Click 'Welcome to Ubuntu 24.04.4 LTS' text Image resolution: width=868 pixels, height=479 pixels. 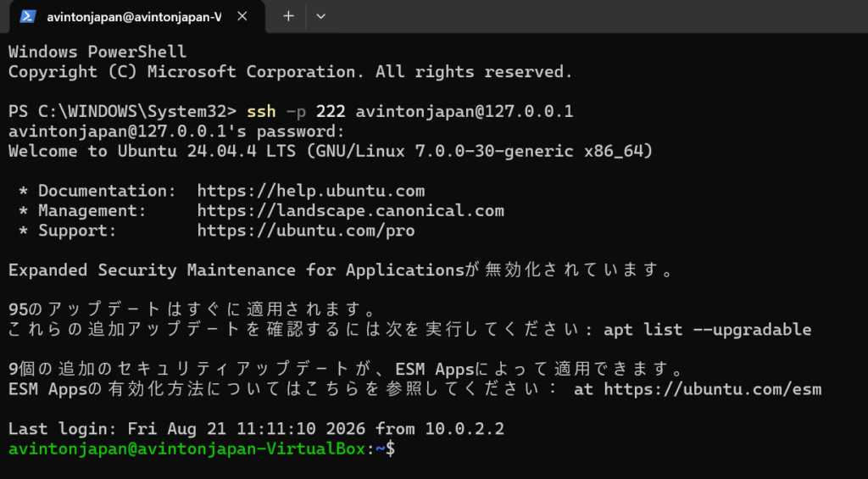pos(153,151)
